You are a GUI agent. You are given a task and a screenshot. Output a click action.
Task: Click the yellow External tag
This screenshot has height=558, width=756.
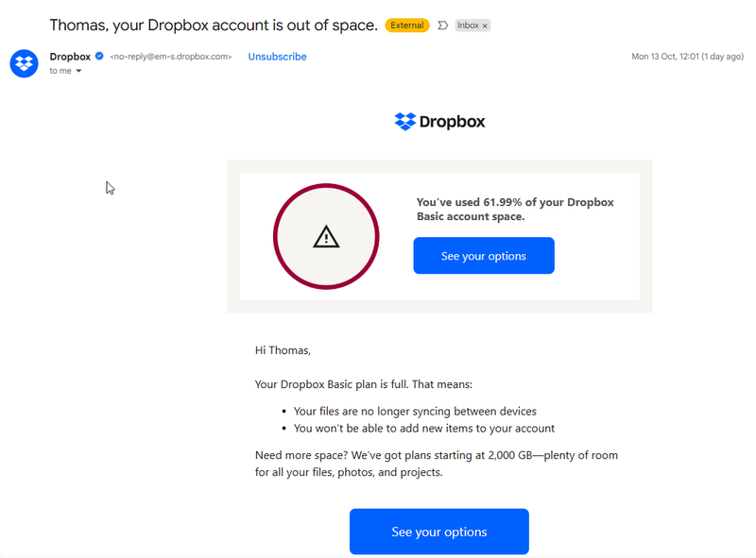coord(407,25)
